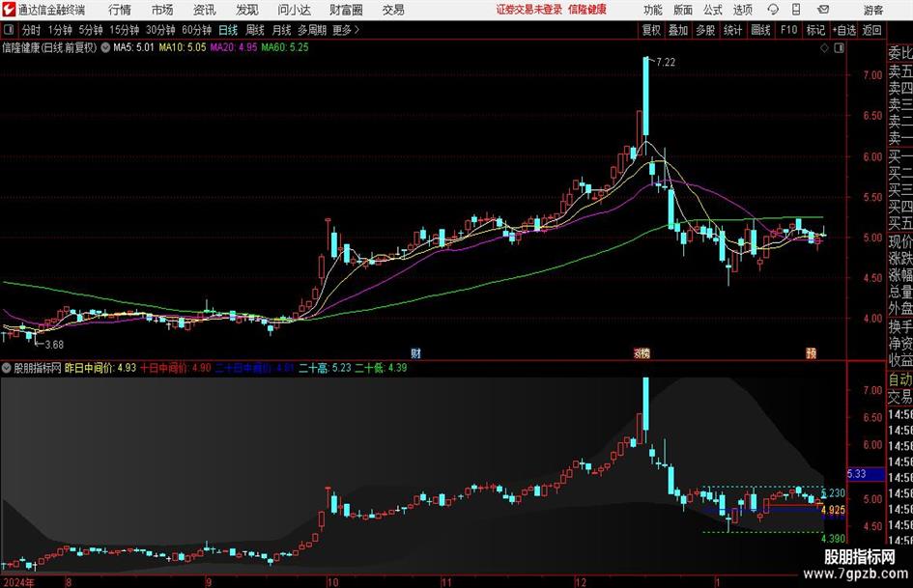Click the diamond icon atop the main chart
Image resolution: width=913 pixels, height=588 pixels.
pyautogui.click(x=824, y=48)
